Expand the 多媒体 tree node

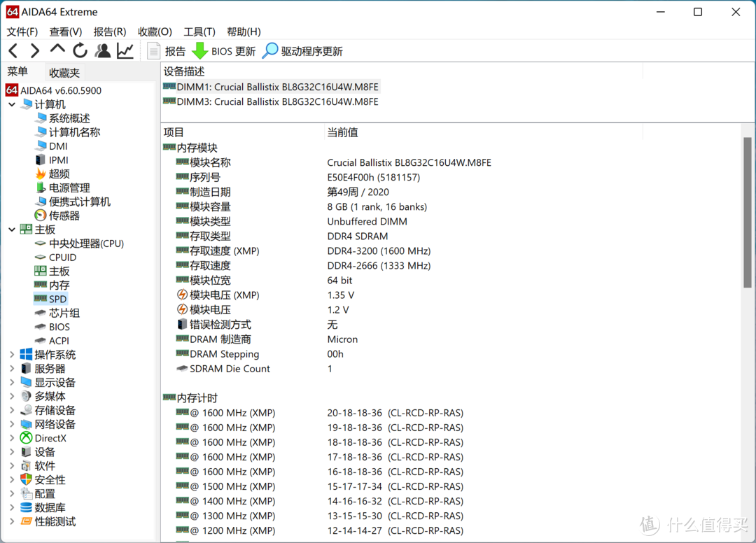click(x=12, y=396)
